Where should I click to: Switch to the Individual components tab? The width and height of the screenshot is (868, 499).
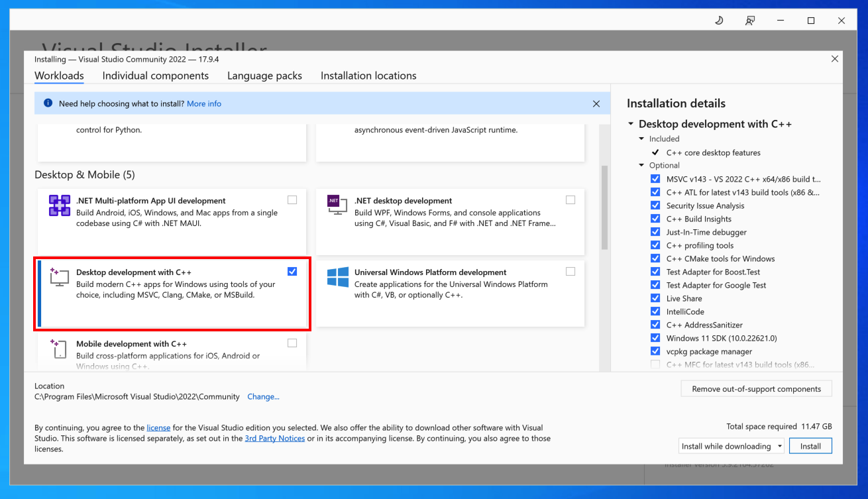(156, 76)
